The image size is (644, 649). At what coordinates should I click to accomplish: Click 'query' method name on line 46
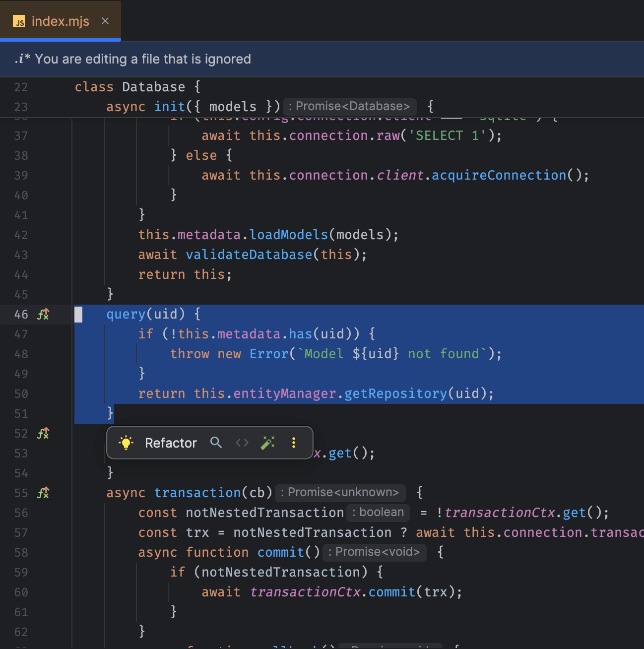(126, 314)
